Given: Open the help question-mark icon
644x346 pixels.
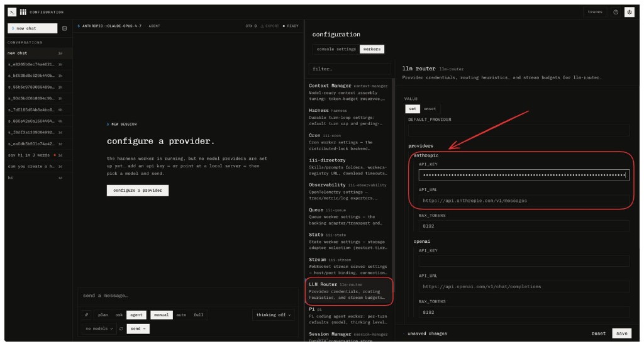Looking at the screenshot, I should [x=616, y=12].
